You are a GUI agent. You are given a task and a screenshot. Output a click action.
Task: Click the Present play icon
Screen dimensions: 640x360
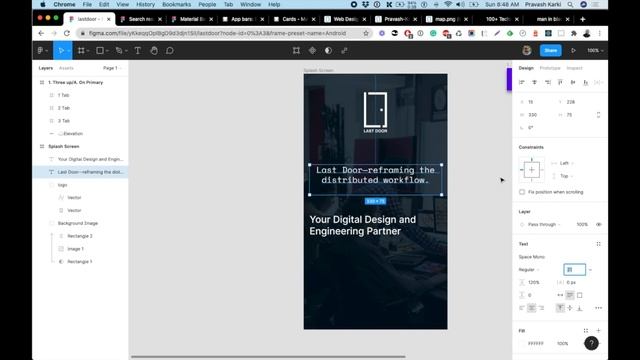(x=573, y=51)
